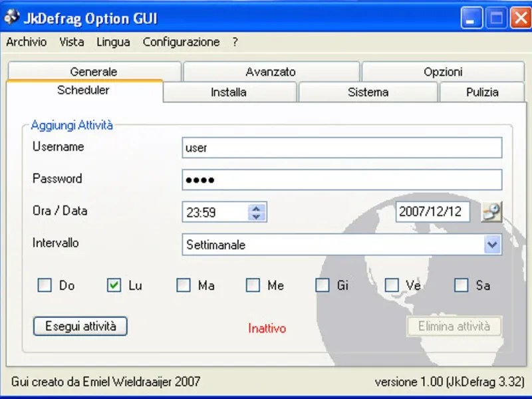The image size is (532, 399).
Task: Toggle the Ve (Friday) checkbox
Action: coord(392,285)
